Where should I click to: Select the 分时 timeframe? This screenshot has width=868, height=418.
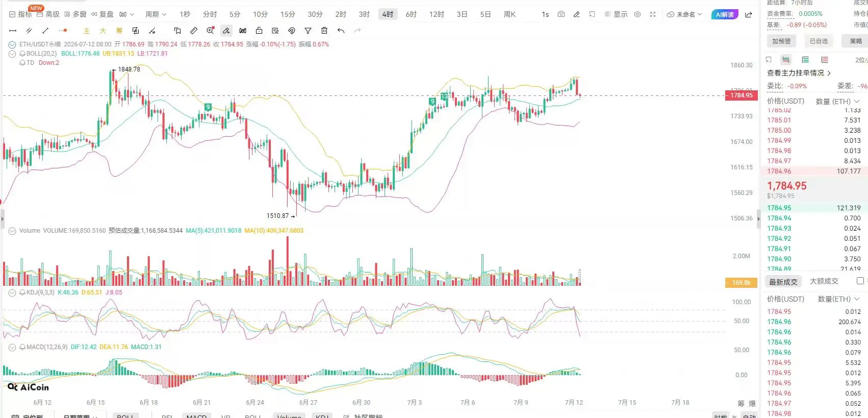[x=210, y=14]
